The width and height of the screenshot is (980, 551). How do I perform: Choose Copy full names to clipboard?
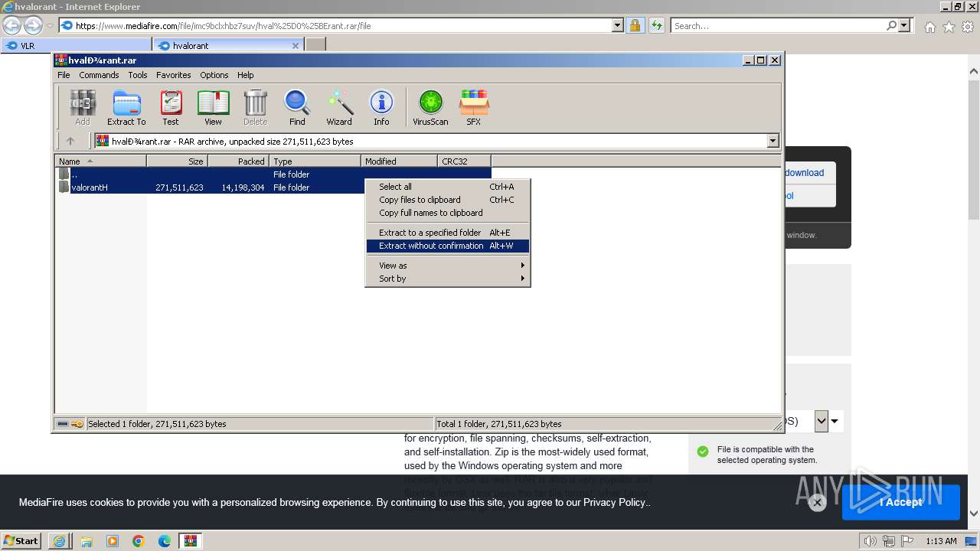[x=448, y=213]
